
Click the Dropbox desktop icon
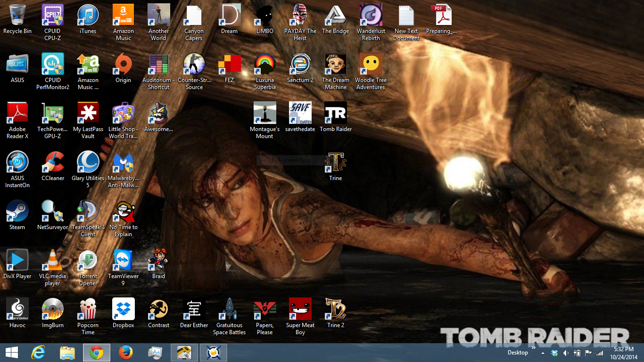(124, 309)
